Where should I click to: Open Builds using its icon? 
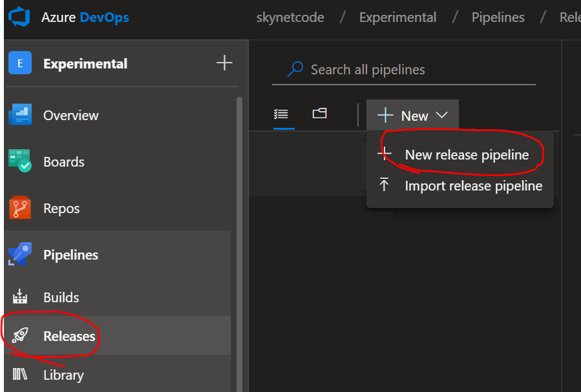(x=20, y=297)
